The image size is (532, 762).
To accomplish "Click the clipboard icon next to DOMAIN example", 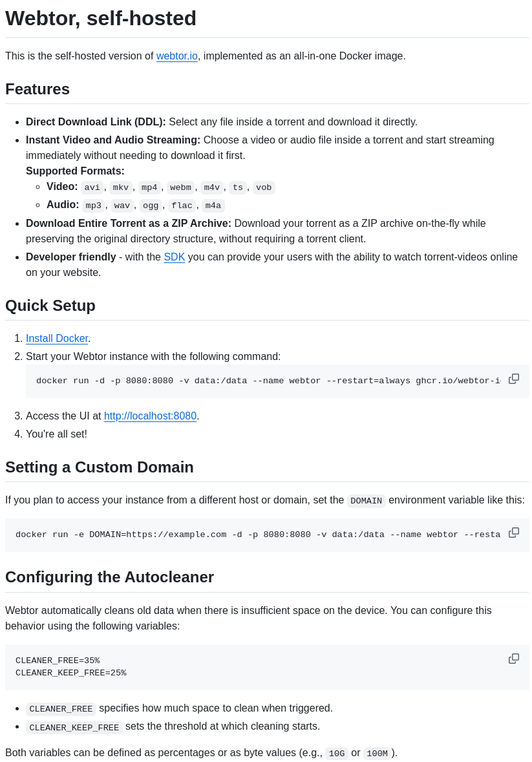I will [514, 532].
